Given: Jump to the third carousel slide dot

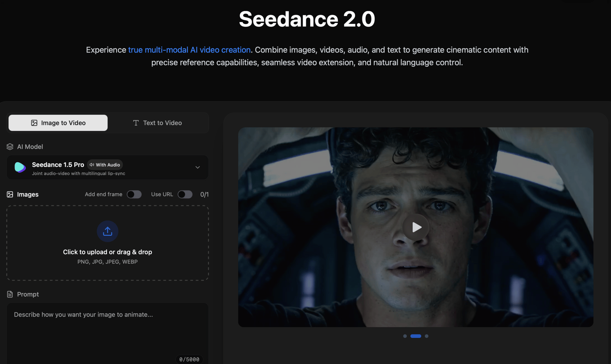Looking at the screenshot, I should click(426, 336).
